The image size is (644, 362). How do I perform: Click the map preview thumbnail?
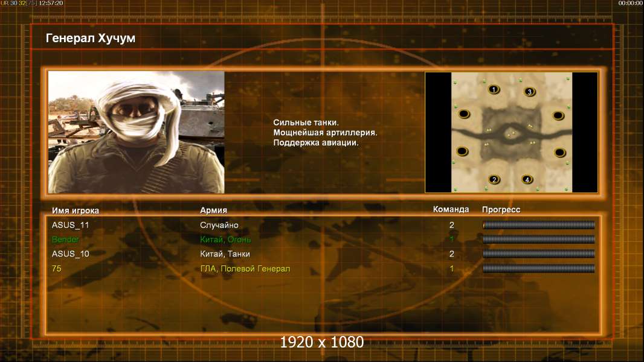click(511, 132)
